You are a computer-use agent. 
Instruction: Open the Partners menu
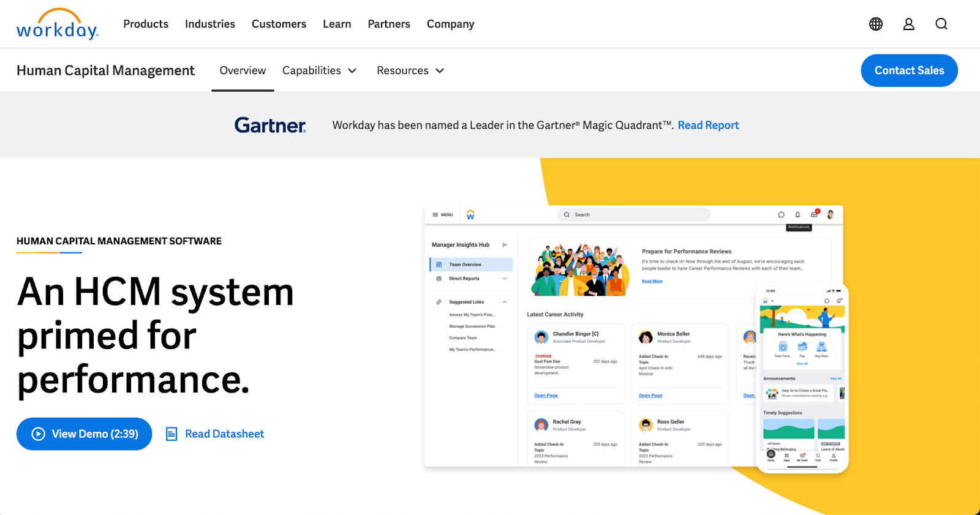[389, 24]
